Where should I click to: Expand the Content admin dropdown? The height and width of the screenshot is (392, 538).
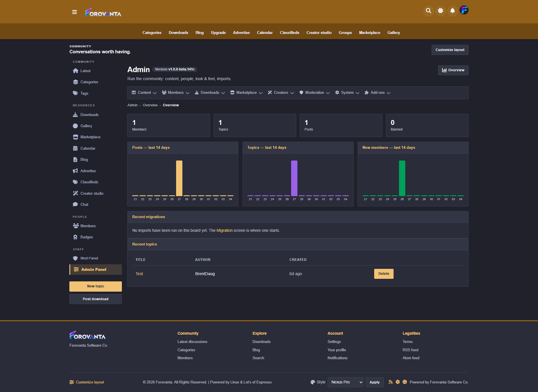[144, 93]
